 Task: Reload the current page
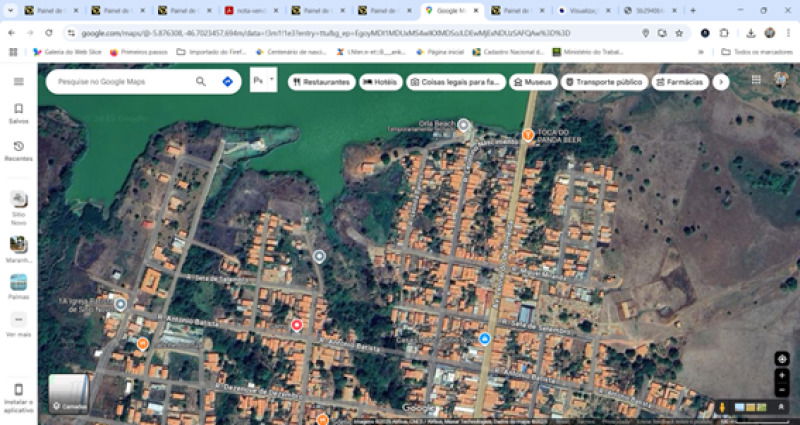(x=48, y=33)
